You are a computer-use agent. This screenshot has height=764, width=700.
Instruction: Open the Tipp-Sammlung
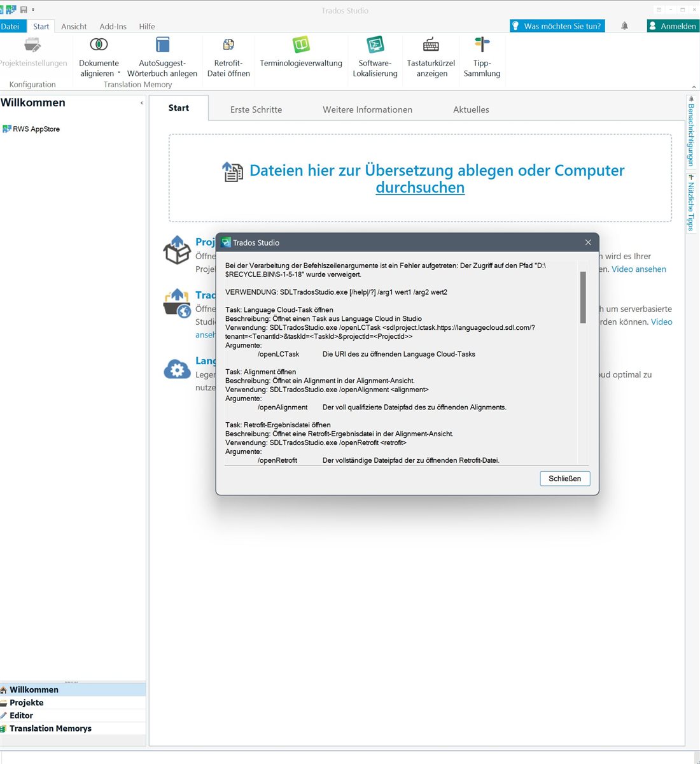pos(482,54)
